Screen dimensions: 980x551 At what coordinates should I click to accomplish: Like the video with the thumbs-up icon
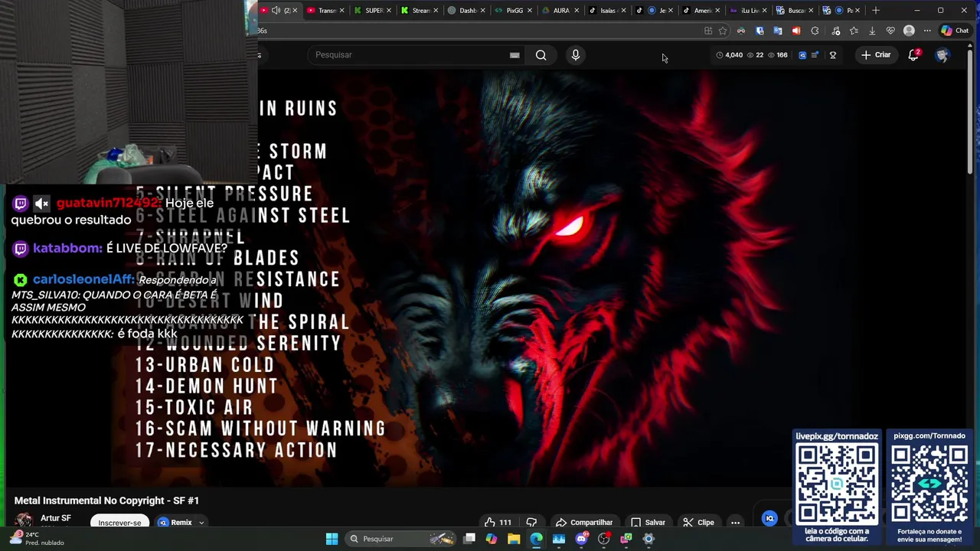click(x=489, y=523)
